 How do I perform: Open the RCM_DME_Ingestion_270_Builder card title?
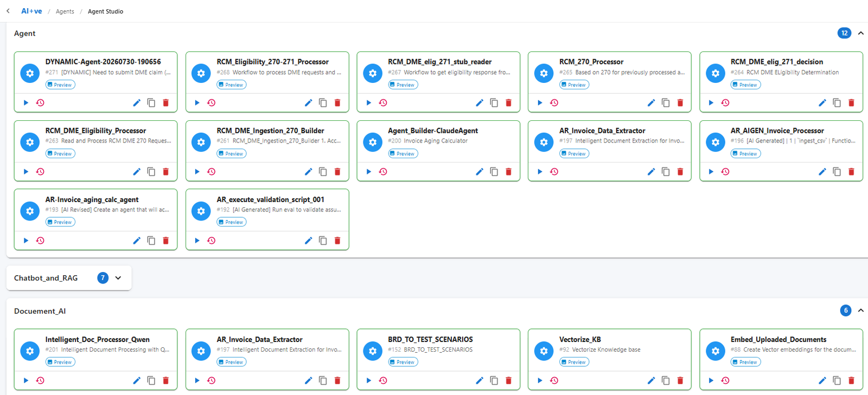point(270,131)
